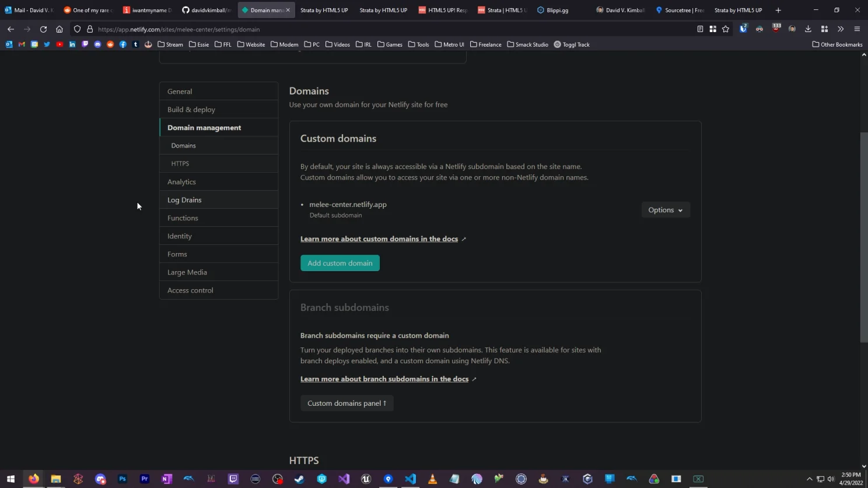Open the Downloads arrow icon
Image resolution: width=868 pixels, height=488 pixels.
tap(807, 29)
